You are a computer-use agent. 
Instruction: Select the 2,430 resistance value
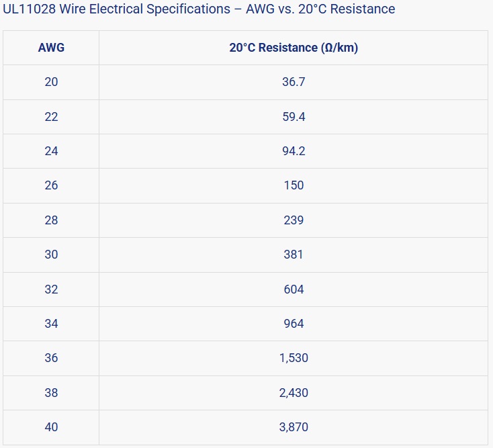coord(294,393)
